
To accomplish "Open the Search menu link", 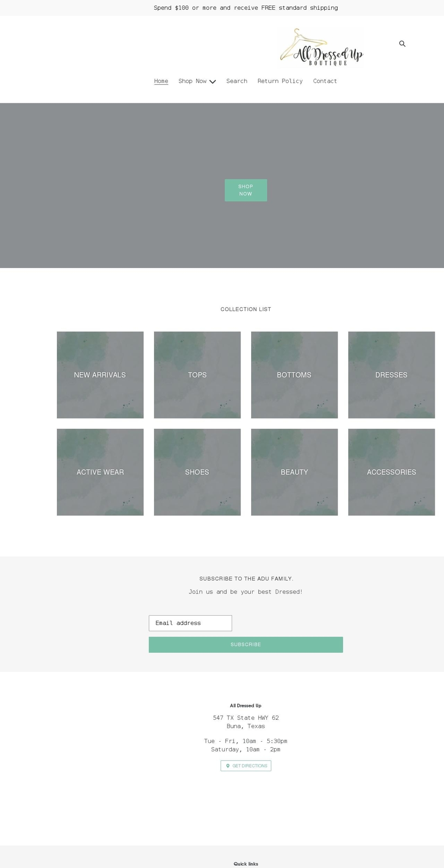I will (237, 81).
